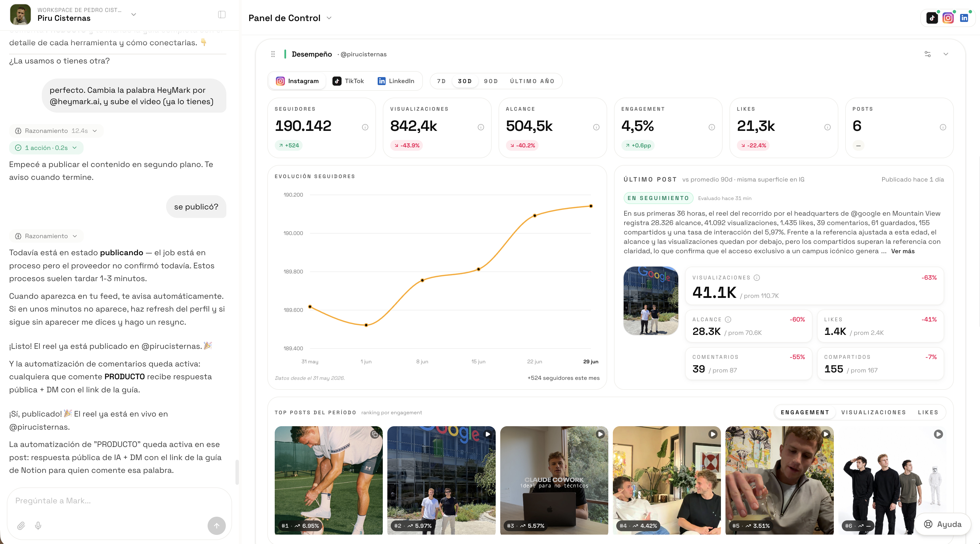Image resolution: width=980 pixels, height=544 pixels.
Task: Click play icon on Claude Cowork post
Action: click(x=600, y=434)
